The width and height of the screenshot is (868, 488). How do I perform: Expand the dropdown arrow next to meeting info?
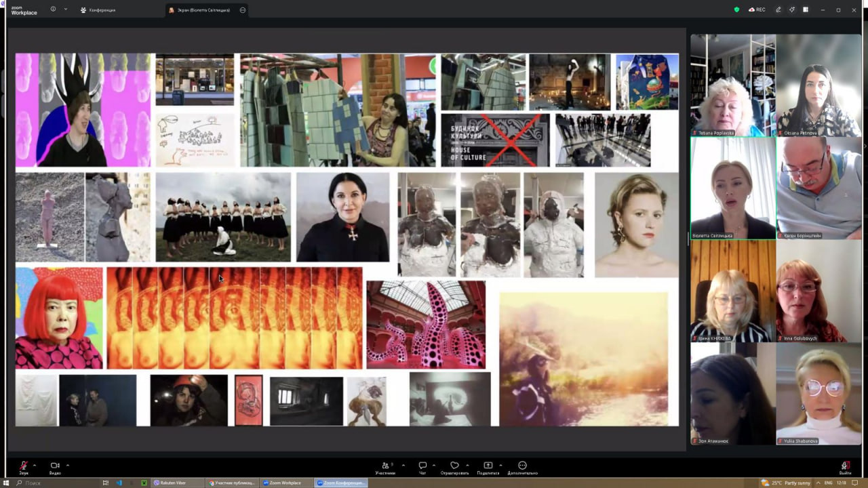coord(66,9)
